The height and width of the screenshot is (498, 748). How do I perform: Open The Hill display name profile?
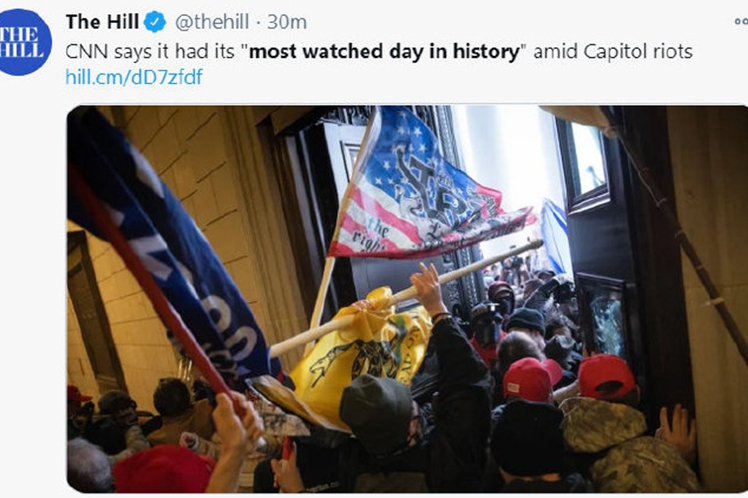click(102, 22)
